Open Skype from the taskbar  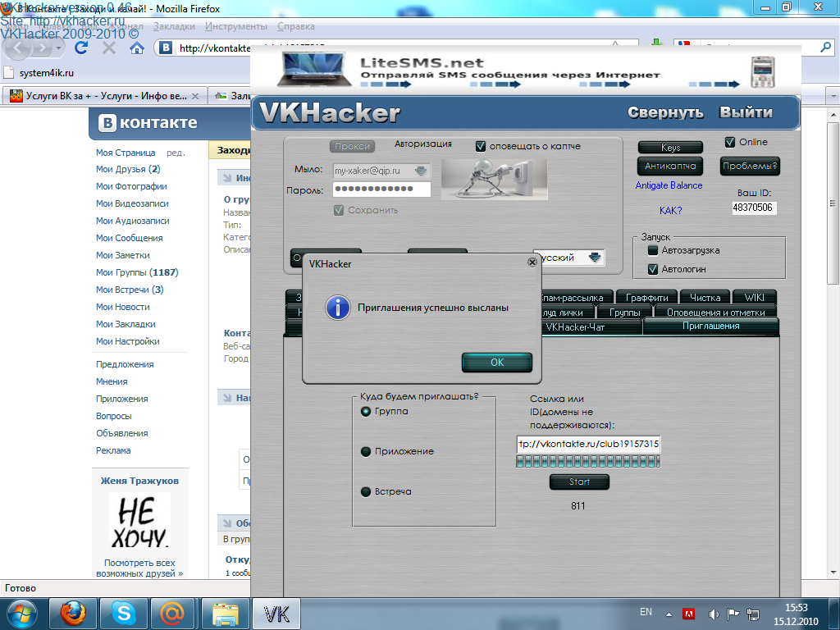click(x=123, y=614)
